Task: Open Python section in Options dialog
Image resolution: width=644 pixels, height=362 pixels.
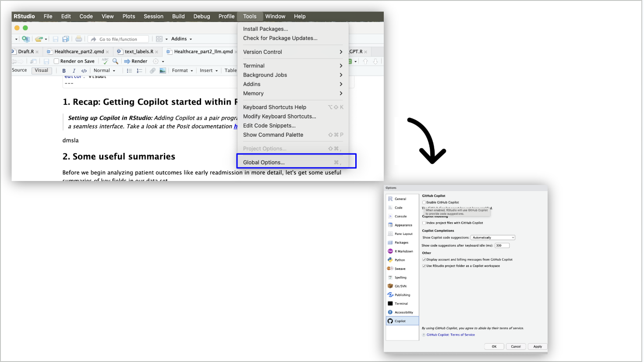Action: [x=402, y=260]
